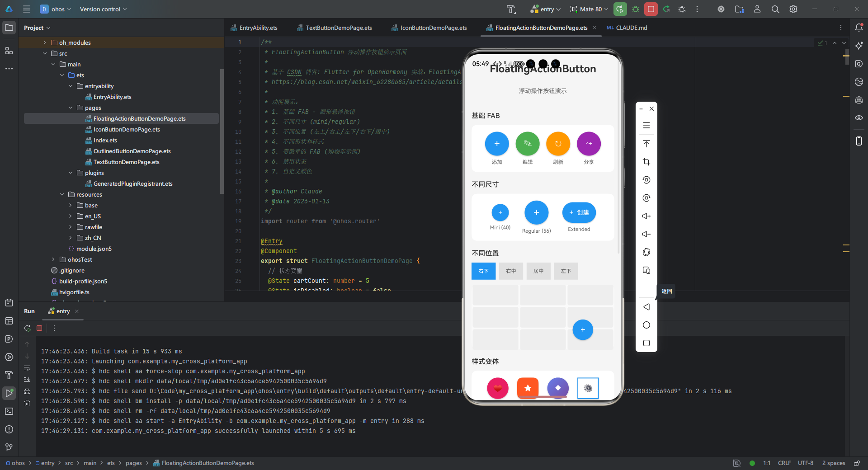
Task: Switch to TextButtonDemoPage.ets editor tab
Action: pos(335,28)
